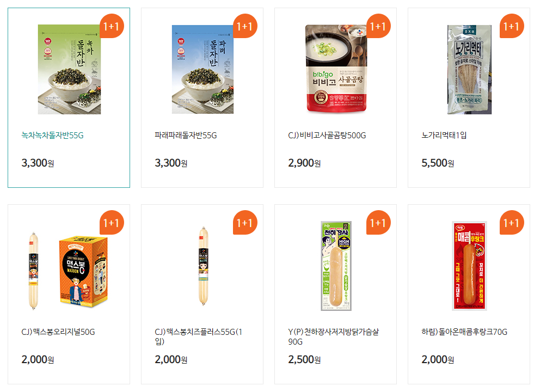Click the 1+1 badge on 녹차녹차돌자반55G
Screen dimensions: 534x392
point(112,26)
